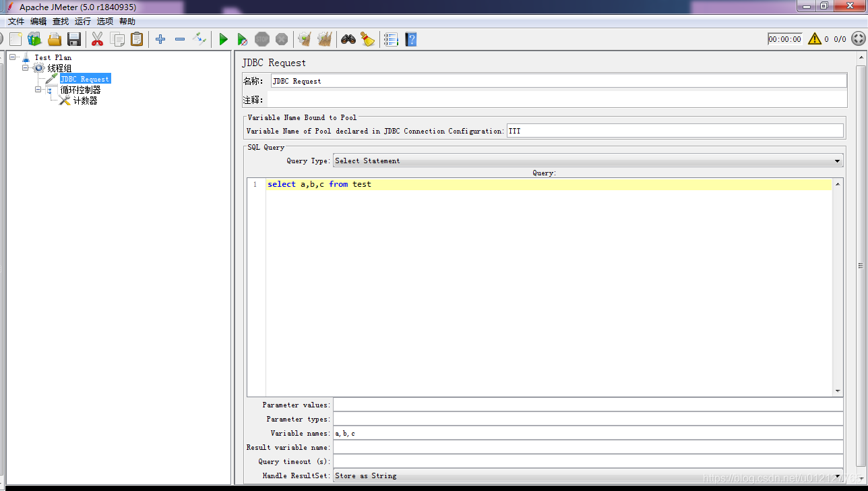The height and width of the screenshot is (491, 868).
Task: Click the Clear All results icon
Action: 325,39
